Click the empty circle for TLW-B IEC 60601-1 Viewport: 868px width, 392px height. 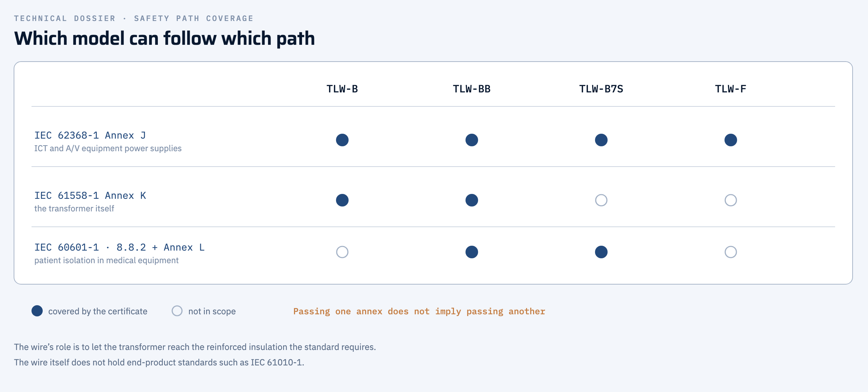click(342, 252)
